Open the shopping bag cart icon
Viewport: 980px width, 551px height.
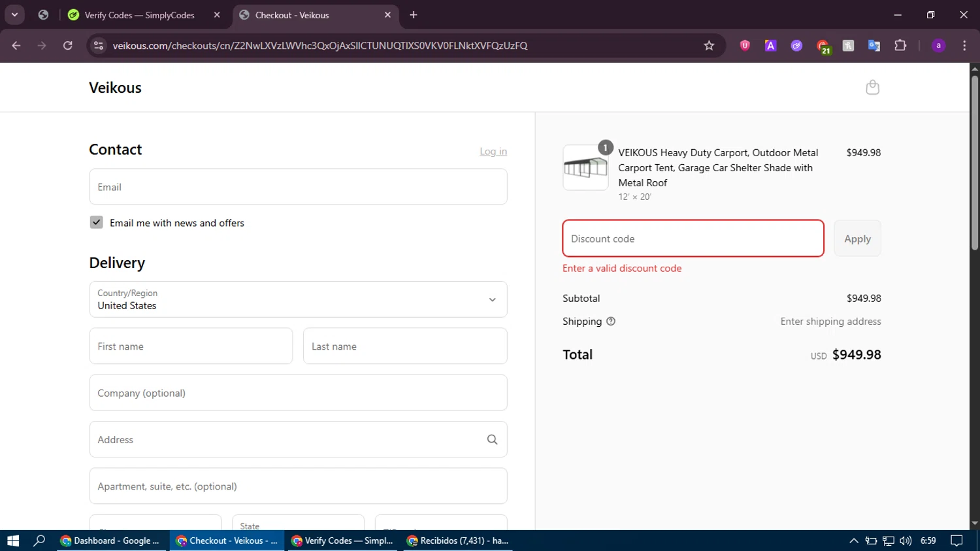pyautogui.click(x=872, y=87)
